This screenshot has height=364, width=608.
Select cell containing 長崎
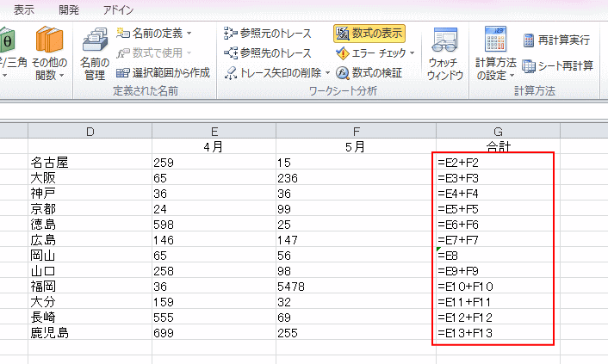click(90, 317)
